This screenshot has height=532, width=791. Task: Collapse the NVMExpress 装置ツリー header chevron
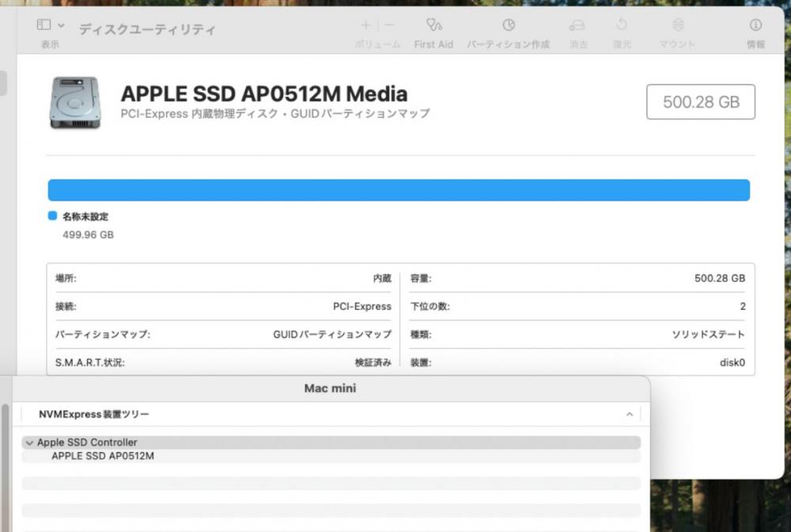(629, 414)
